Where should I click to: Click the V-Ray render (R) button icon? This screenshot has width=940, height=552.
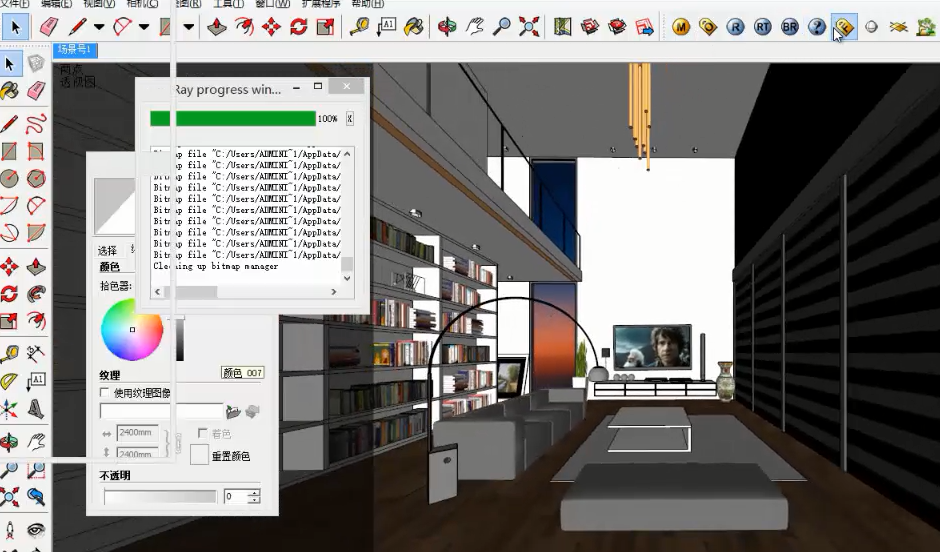736,27
